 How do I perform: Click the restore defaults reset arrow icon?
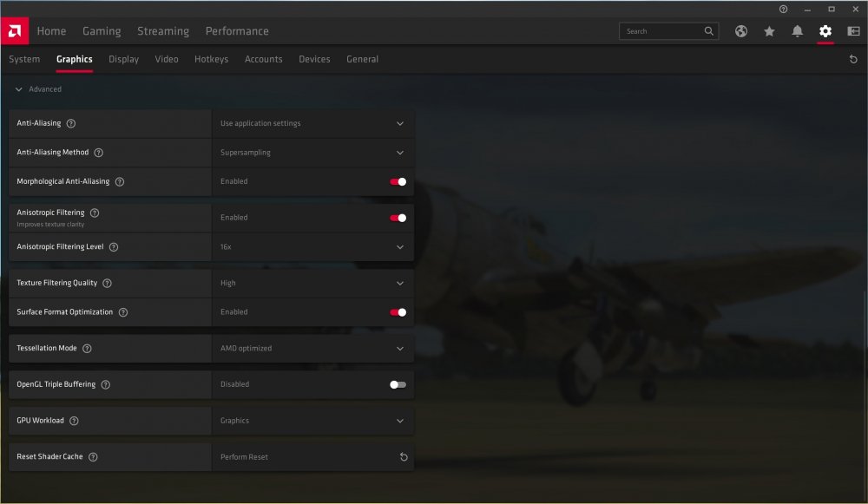click(854, 59)
